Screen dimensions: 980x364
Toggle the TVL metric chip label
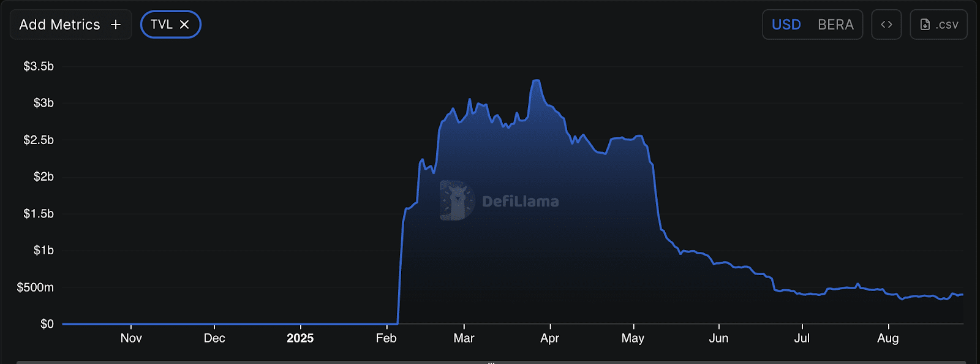pos(162,25)
